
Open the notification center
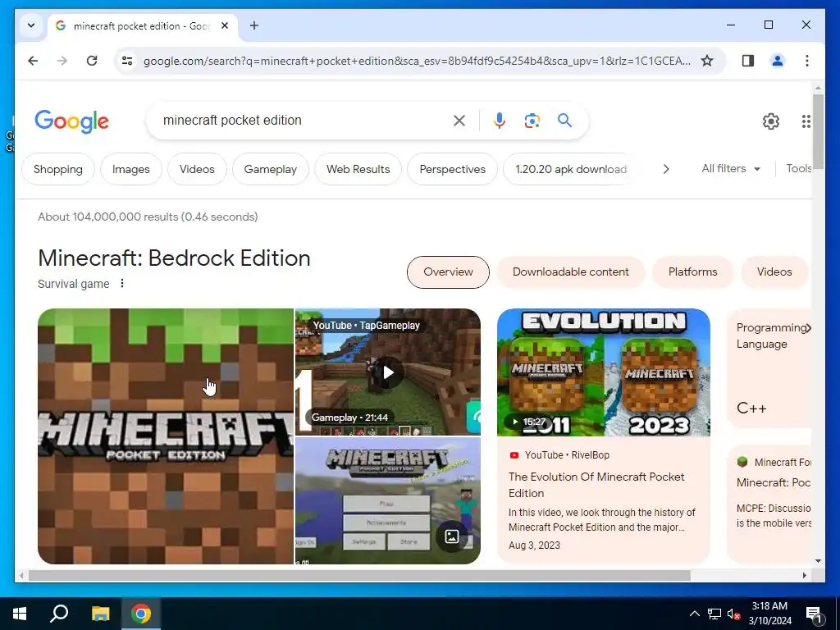coord(815,614)
